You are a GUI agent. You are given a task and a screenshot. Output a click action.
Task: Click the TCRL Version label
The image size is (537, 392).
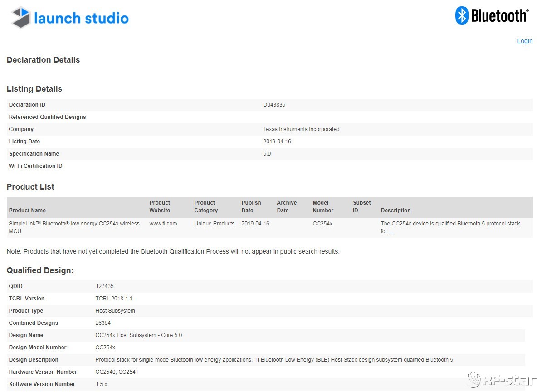27,299
